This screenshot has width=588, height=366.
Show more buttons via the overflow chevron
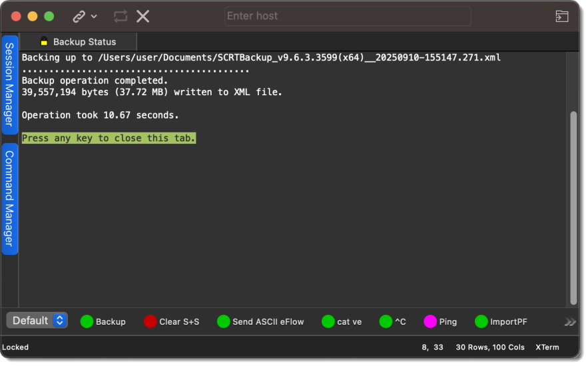(x=570, y=321)
